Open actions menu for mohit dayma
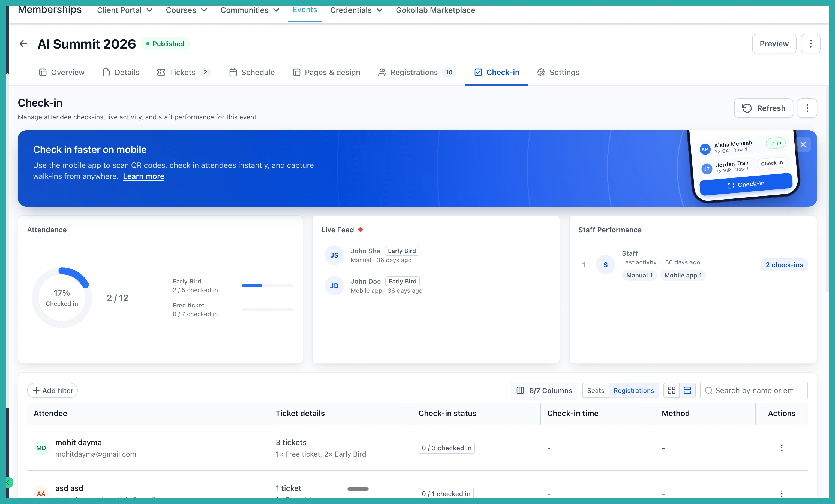The width and height of the screenshot is (835, 504). click(x=782, y=448)
